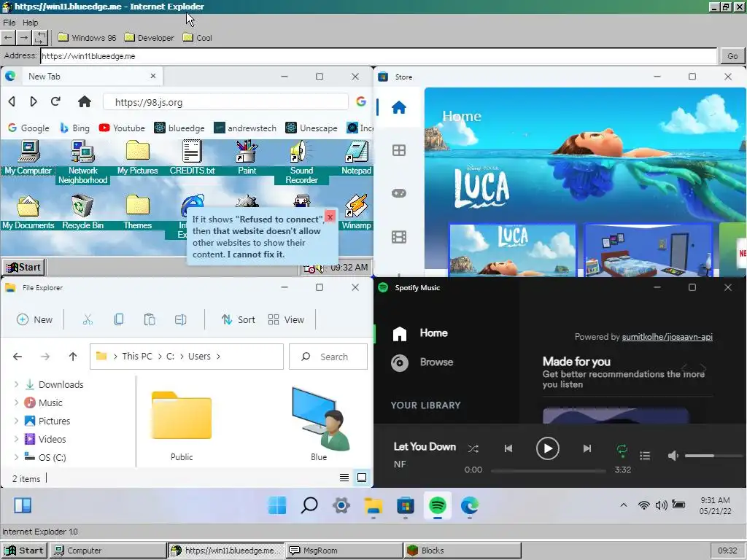The width and height of the screenshot is (747, 560).
Task: Toggle repeat in Spotify player
Action: tap(622, 448)
